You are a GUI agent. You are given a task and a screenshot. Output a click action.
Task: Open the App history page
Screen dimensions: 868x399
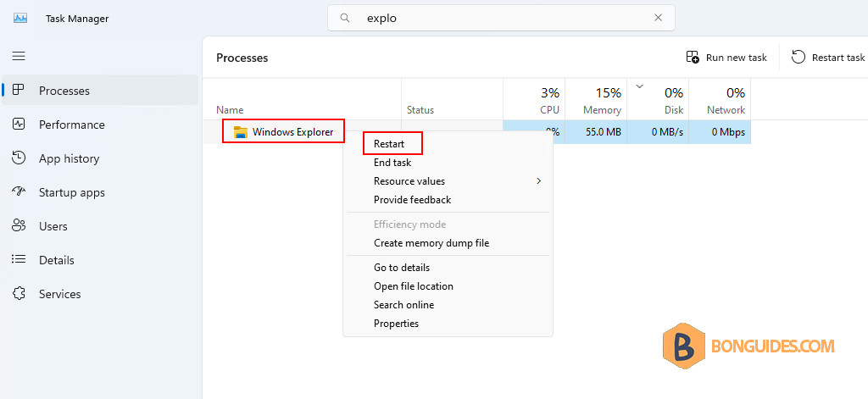coord(100,158)
